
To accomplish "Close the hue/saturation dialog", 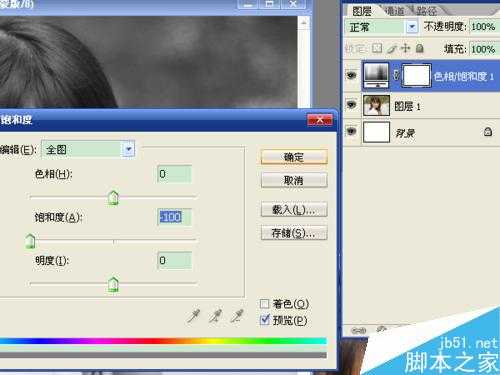I will tap(320, 120).
